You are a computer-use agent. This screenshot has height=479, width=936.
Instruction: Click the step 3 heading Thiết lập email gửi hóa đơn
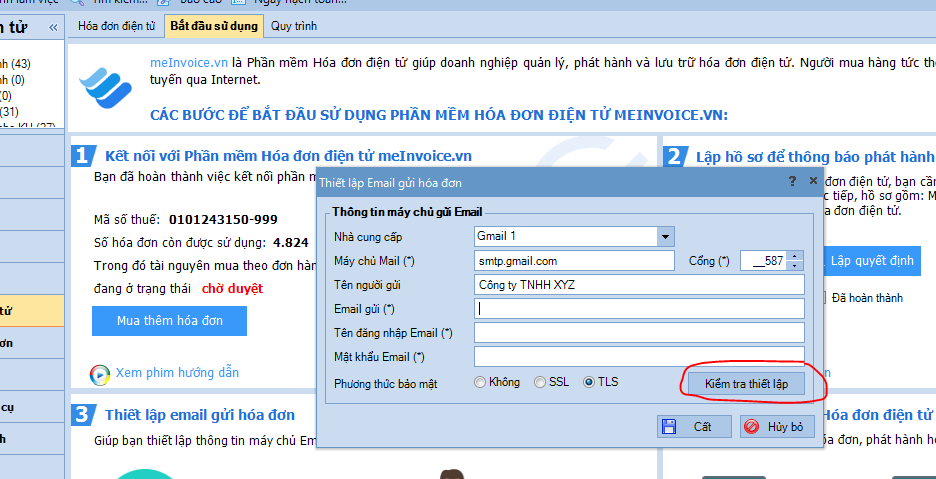pyautogui.click(x=200, y=414)
